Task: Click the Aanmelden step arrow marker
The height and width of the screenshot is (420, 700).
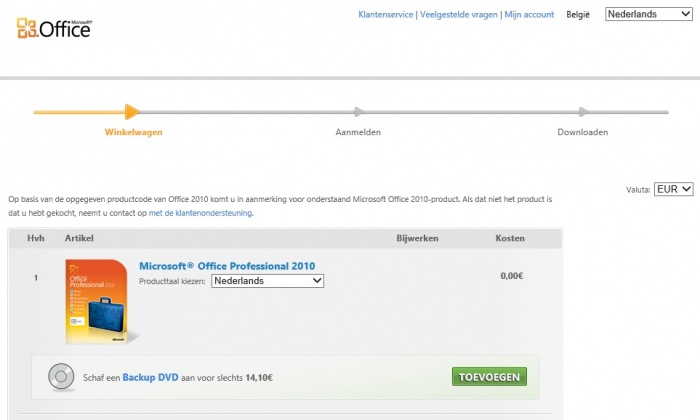Action: 359,112
